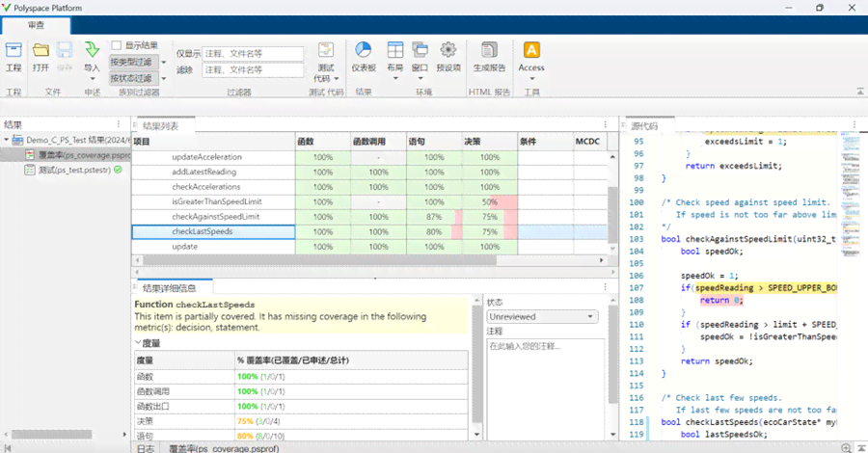The height and width of the screenshot is (453, 868).
Task: Sort by the 决策 column header
Action: click(490, 142)
